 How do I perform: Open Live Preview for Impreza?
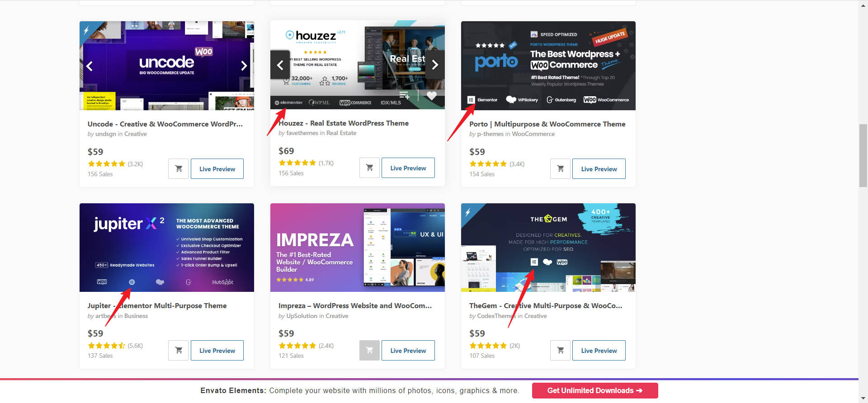click(x=408, y=350)
